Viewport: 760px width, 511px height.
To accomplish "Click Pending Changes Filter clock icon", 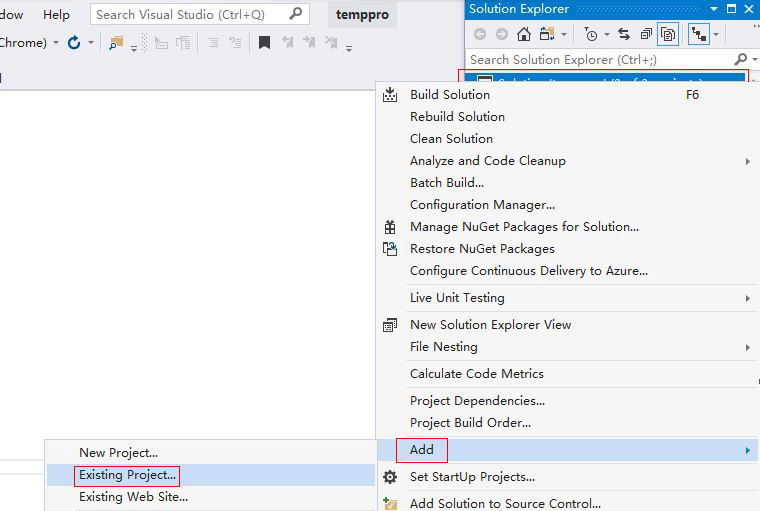I will pyautogui.click(x=591, y=34).
